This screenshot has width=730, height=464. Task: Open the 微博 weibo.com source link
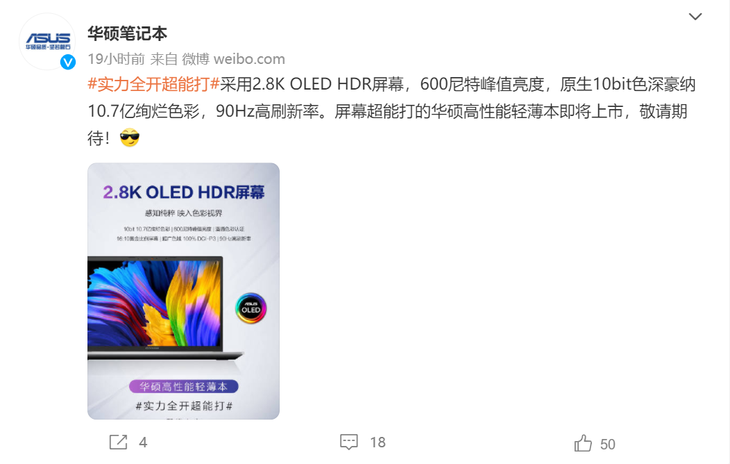[x=233, y=59]
